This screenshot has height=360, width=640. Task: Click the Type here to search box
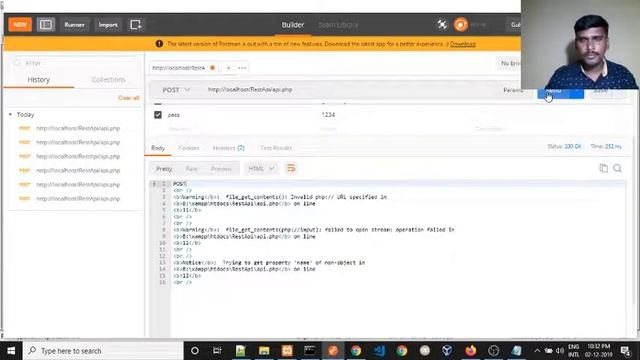pyautogui.click(x=103, y=351)
